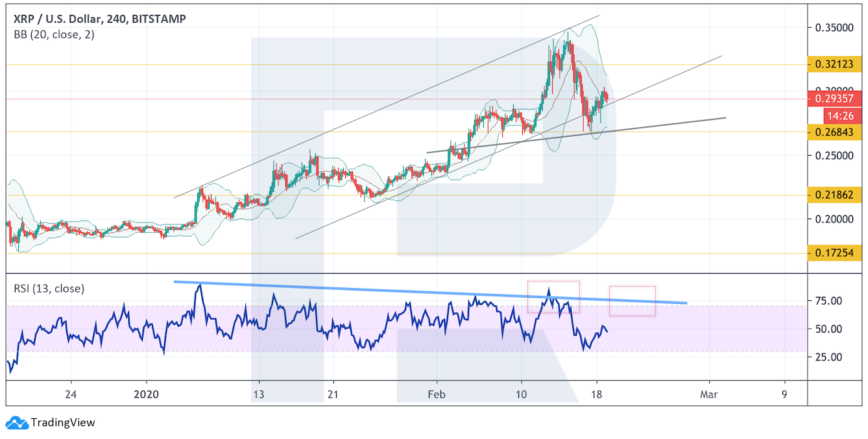Select the empty pink rectangle right of RSI line
Viewport: 868px width, 439px height.
tap(632, 301)
